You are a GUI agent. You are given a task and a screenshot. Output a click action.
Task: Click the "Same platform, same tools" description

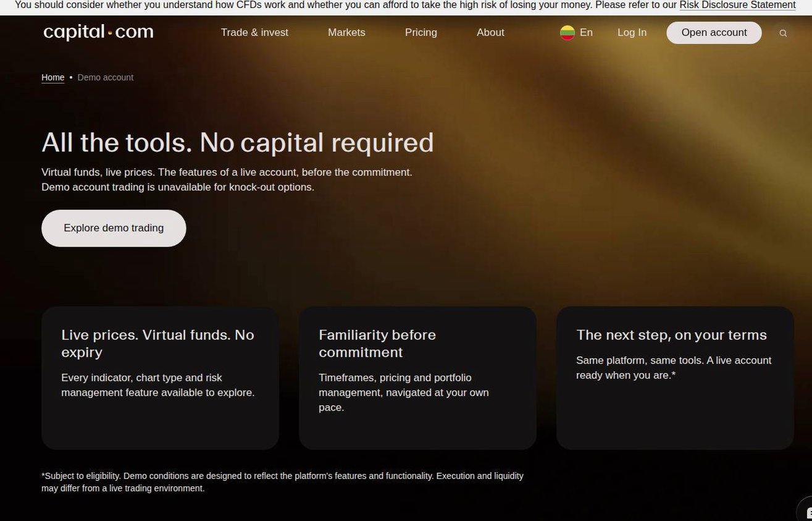pyautogui.click(x=674, y=368)
